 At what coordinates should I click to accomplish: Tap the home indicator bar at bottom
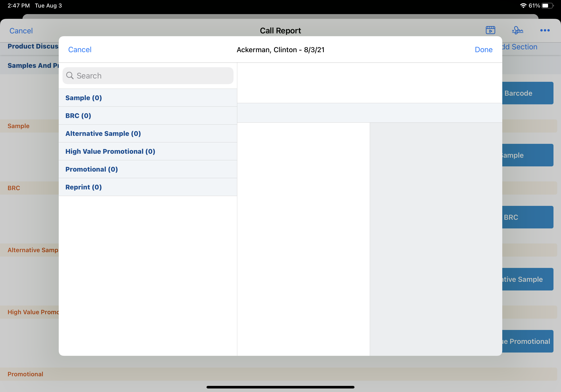(280, 387)
